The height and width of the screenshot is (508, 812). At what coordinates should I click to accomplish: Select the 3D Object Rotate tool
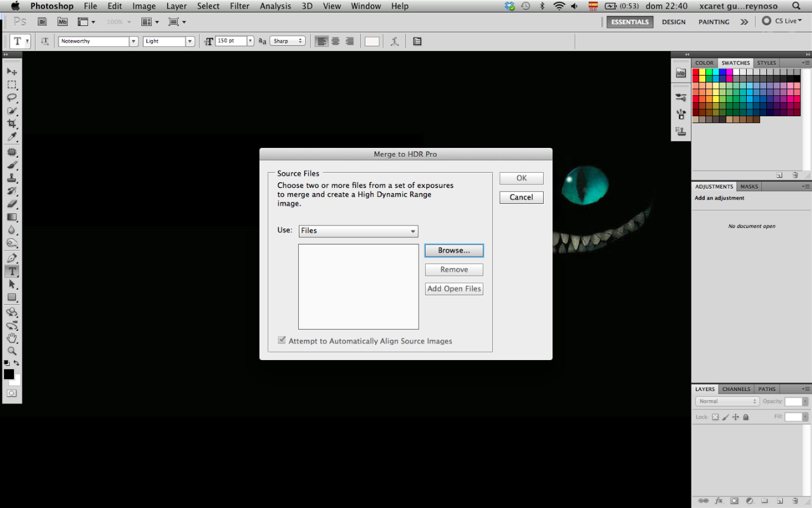(x=12, y=312)
